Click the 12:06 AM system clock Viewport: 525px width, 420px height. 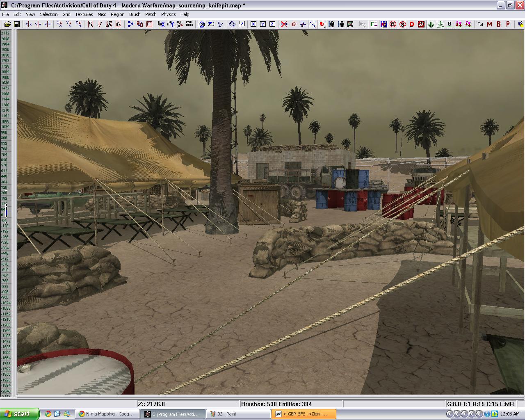(x=510, y=414)
